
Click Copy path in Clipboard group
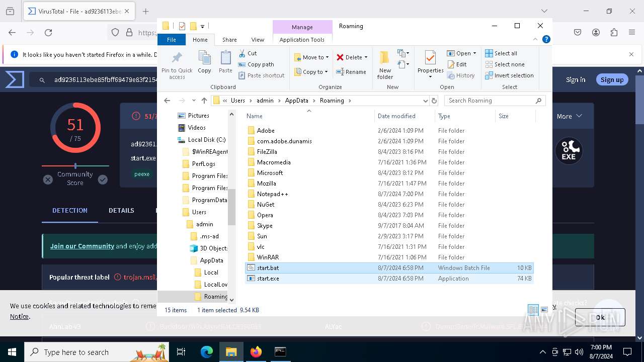256,64
